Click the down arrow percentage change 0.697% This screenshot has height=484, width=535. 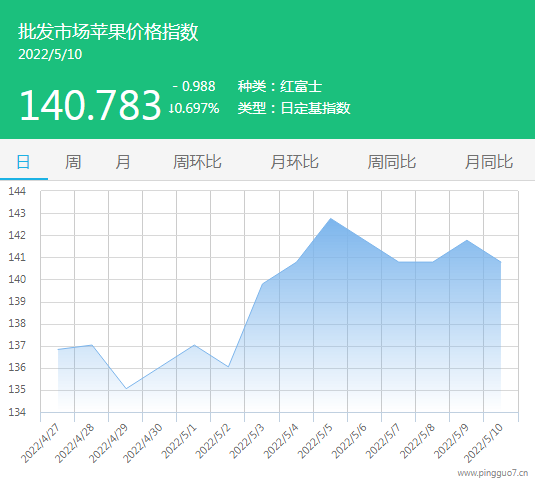pyautogui.click(x=194, y=108)
